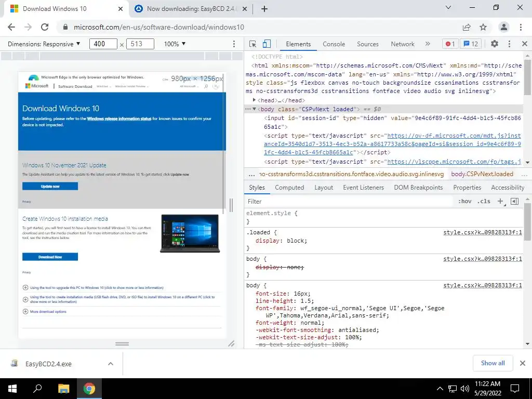Open taskbar search magnifier
This screenshot has height=399, width=532.
[x=37, y=389]
